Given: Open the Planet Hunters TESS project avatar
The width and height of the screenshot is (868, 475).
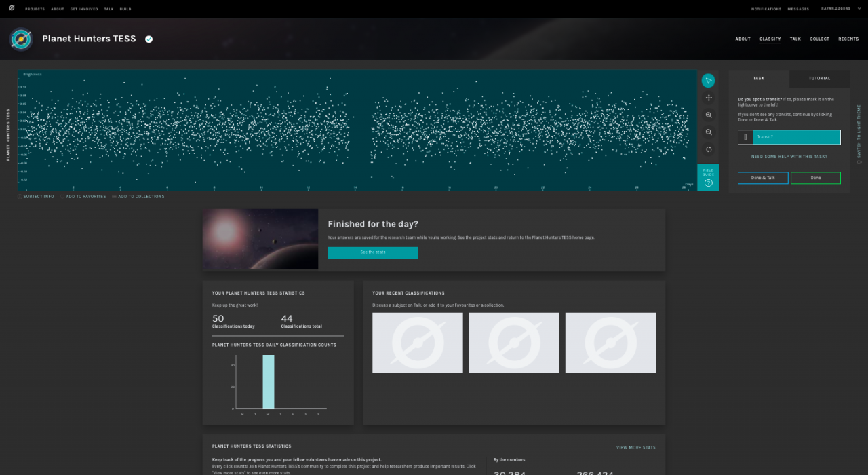Looking at the screenshot, I should 22,39.
